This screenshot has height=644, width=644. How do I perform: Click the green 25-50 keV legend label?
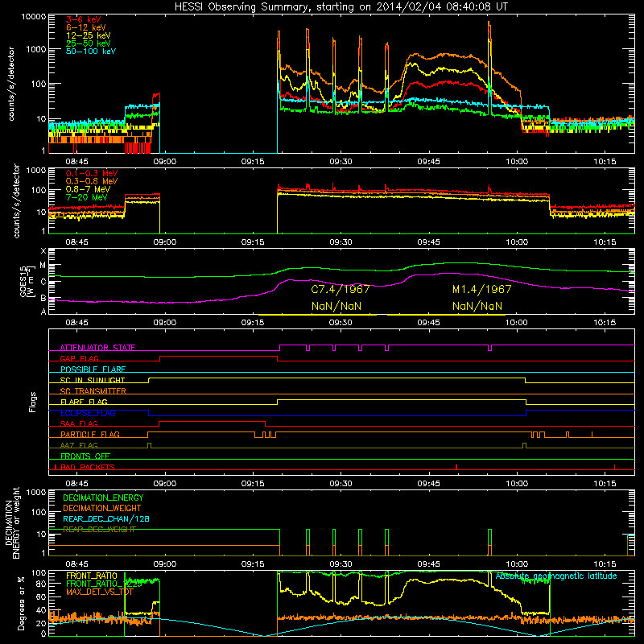click(x=88, y=43)
